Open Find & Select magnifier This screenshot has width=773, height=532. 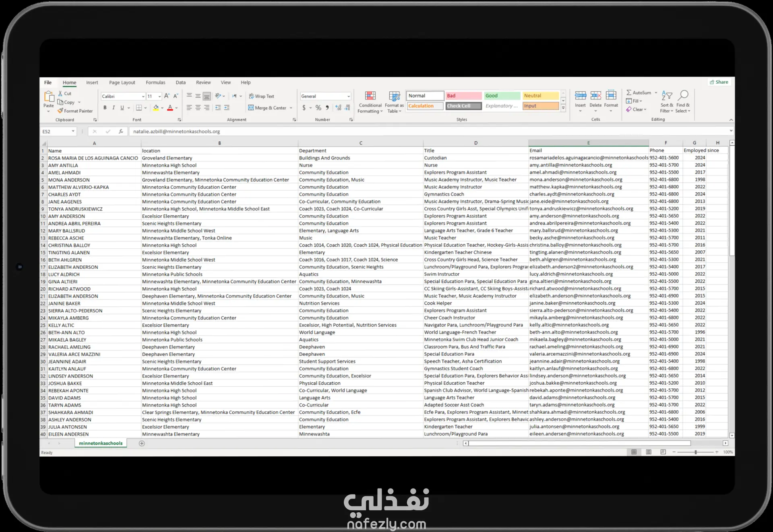[x=683, y=96]
